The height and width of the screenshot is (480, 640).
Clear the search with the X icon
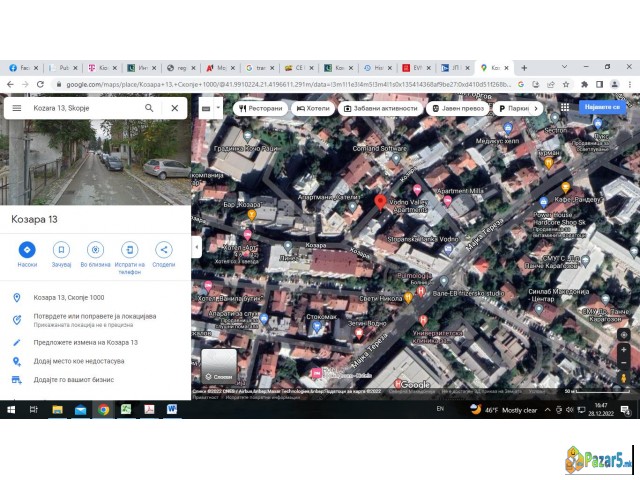click(x=174, y=108)
